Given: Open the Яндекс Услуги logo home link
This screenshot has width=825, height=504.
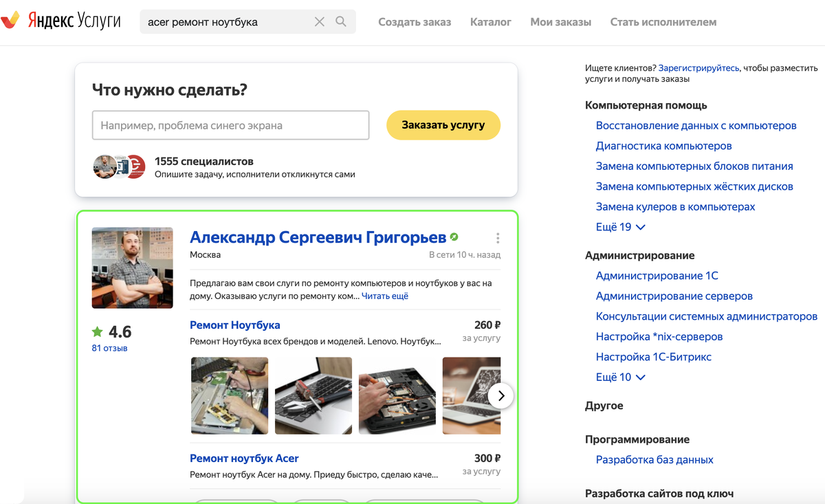Looking at the screenshot, I should [x=61, y=21].
